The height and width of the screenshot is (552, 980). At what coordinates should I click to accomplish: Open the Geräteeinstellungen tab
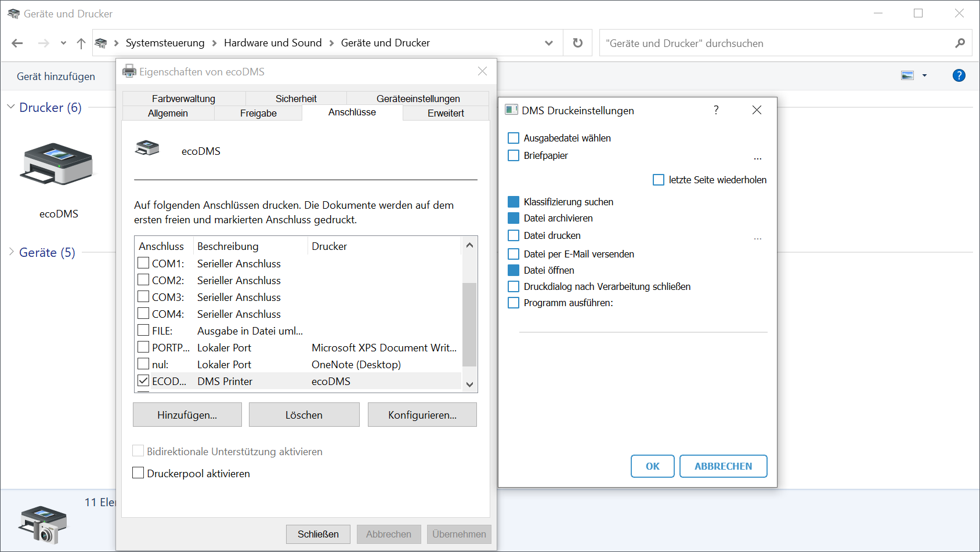click(x=418, y=99)
